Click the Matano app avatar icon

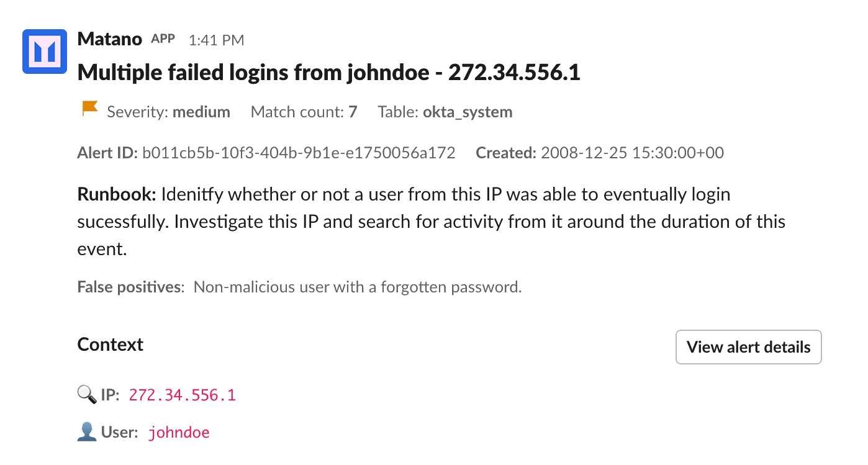45,51
